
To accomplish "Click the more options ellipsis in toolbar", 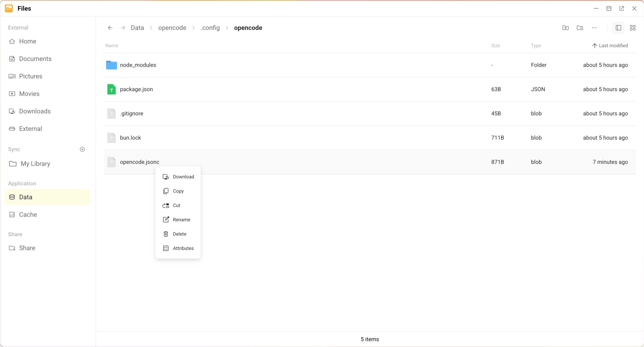I will tap(594, 28).
